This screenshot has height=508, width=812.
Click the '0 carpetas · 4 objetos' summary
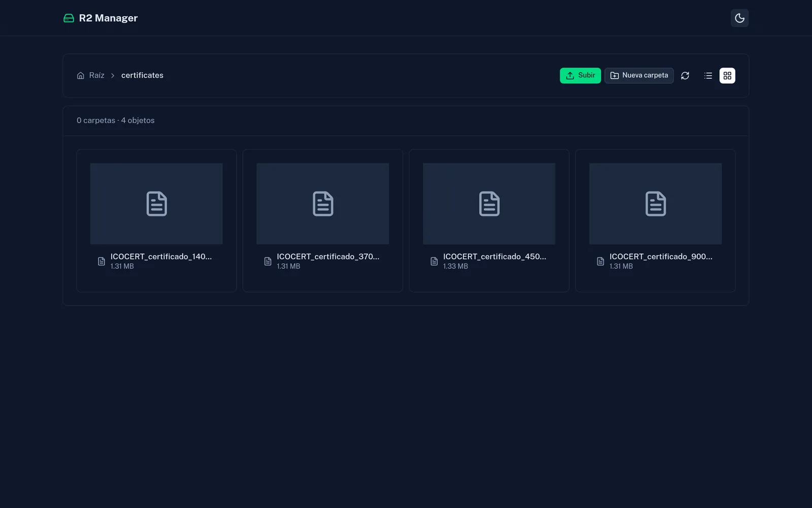(116, 120)
